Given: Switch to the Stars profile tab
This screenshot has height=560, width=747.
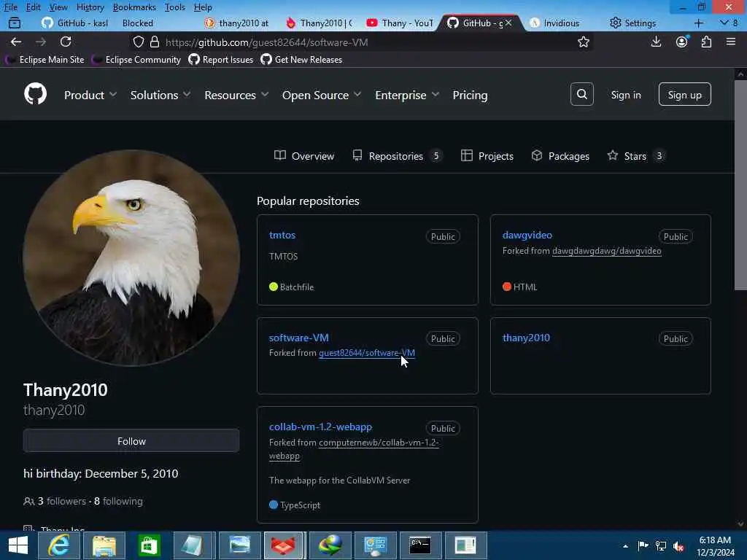Looking at the screenshot, I should pyautogui.click(x=636, y=156).
